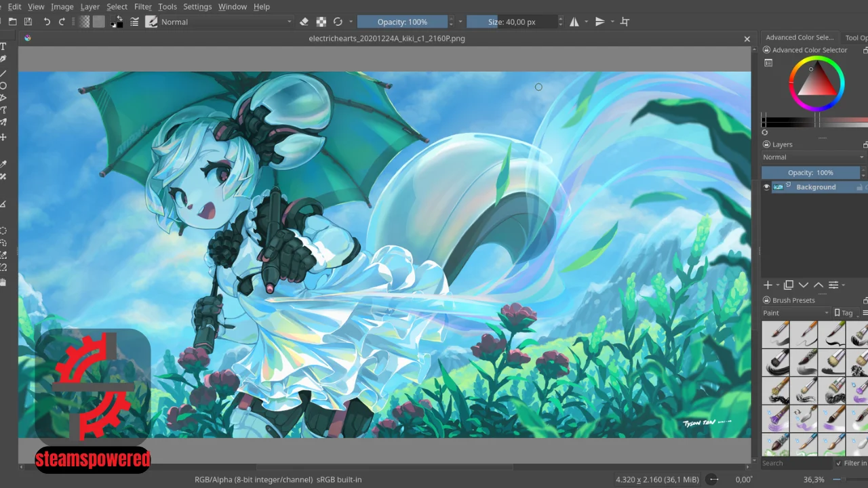Click the color history refresh icon
Viewport: 868px width, 488px height.
click(x=765, y=132)
